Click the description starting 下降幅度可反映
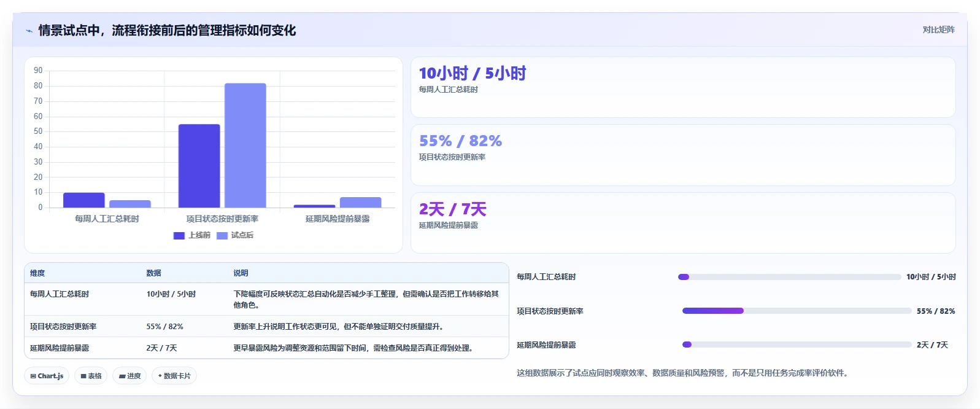The height and width of the screenshot is (409, 980). [x=366, y=300]
